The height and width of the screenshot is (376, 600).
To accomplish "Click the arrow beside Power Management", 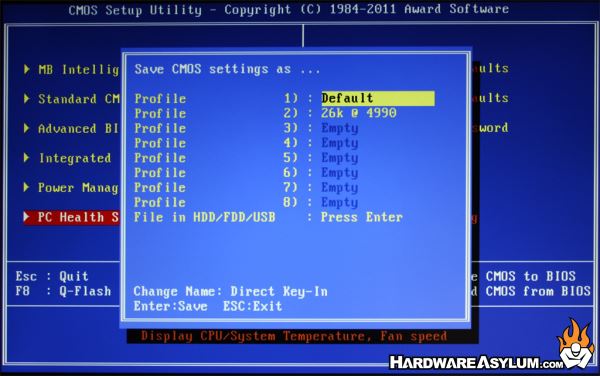I will point(26,187).
